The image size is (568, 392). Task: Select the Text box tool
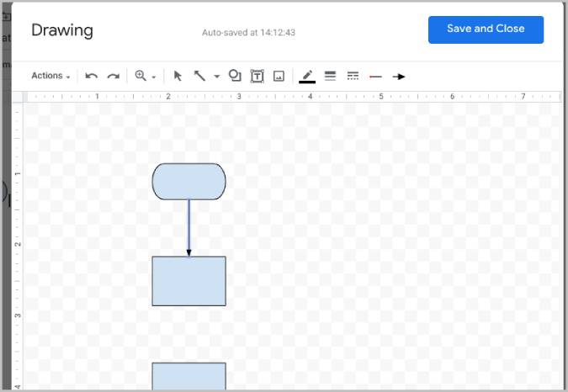coord(257,76)
